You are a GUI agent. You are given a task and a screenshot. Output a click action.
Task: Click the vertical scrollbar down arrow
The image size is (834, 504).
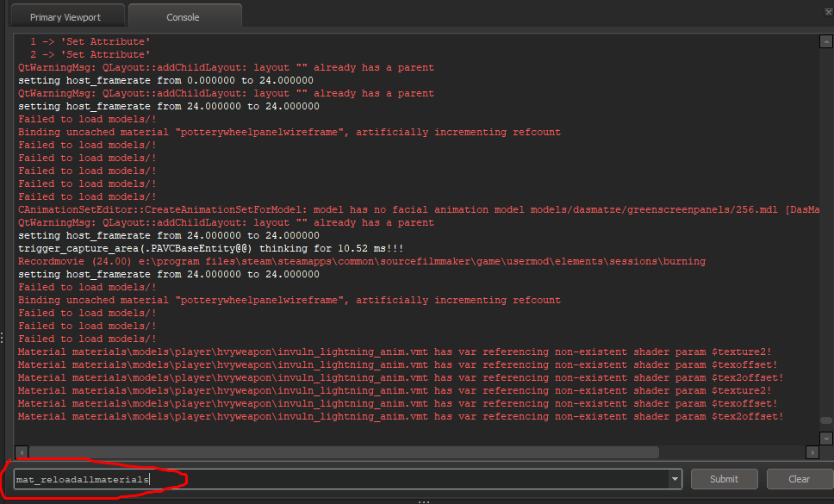point(825,438)
